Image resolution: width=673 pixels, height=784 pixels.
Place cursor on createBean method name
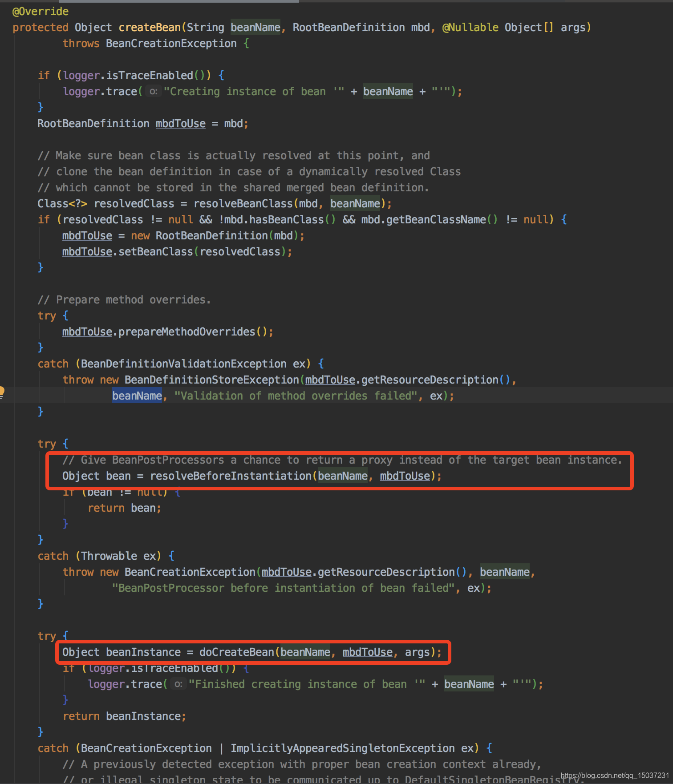coord(150,28)
